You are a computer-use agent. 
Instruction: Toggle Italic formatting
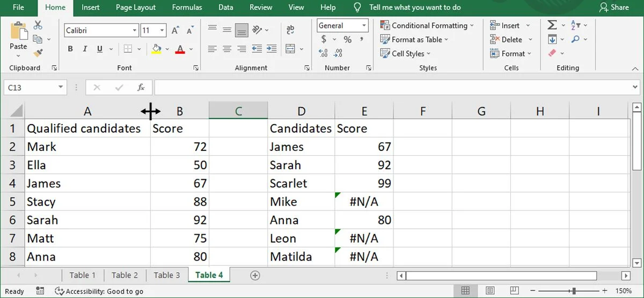tap(85, 49)
